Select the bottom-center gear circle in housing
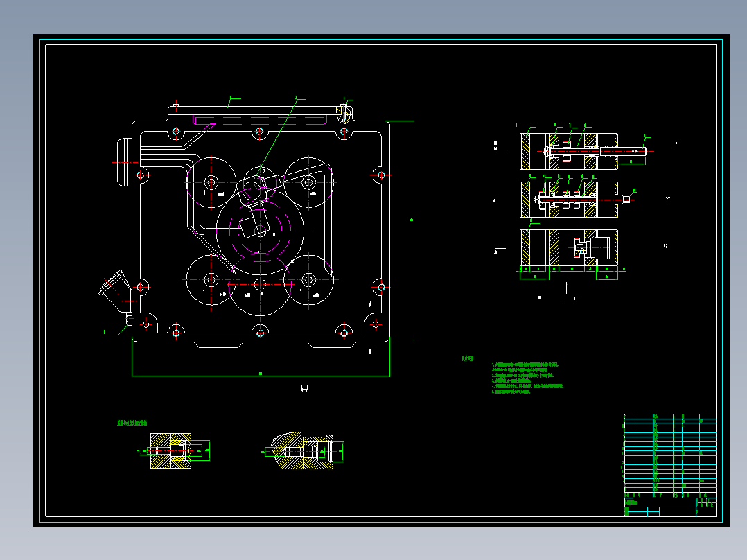The height and width of the screenshot is (560, 747). point(260,285)
